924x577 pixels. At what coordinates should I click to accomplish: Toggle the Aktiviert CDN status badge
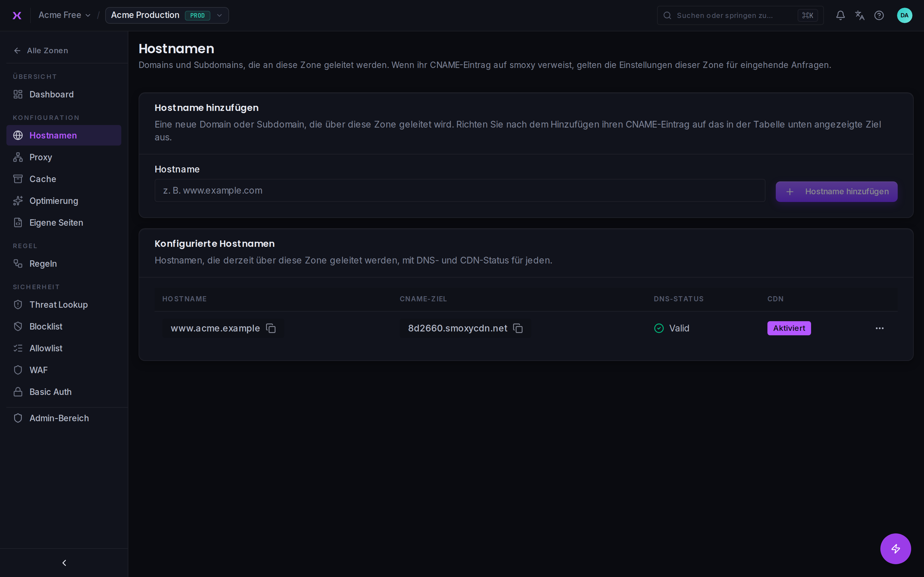pyautogui.click(x=789, y=328)
